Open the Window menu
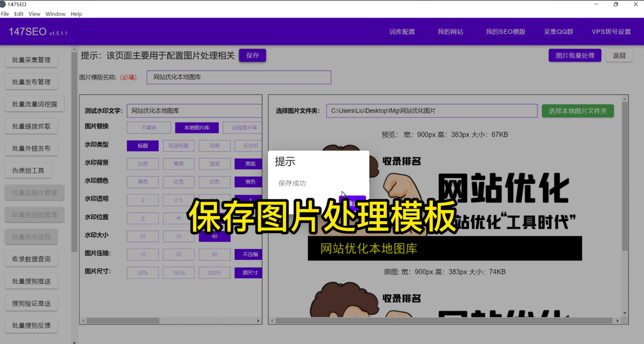The width and height of the screenshot is (644, 344). pyautogui.click(x=55, y=14)
